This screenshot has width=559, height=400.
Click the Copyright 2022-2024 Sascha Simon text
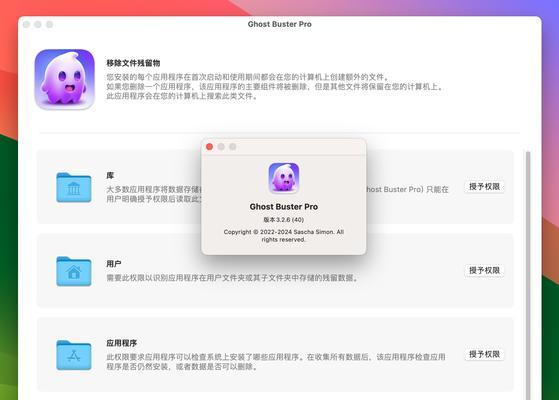tap(284, 236)
